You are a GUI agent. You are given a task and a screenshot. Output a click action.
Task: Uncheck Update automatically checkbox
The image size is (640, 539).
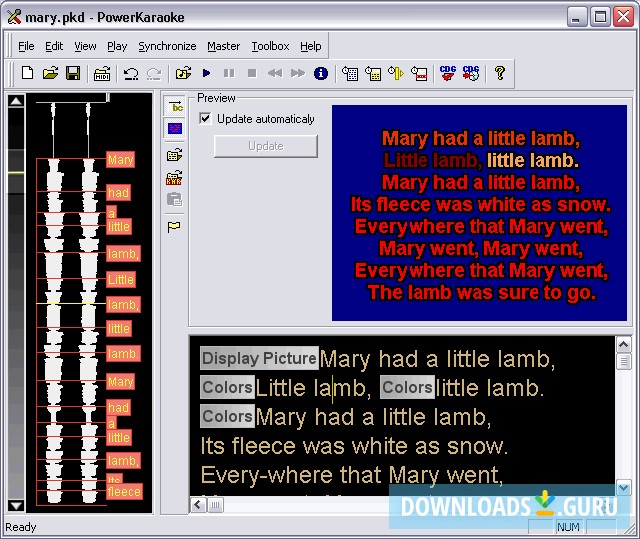coord(206,119)
